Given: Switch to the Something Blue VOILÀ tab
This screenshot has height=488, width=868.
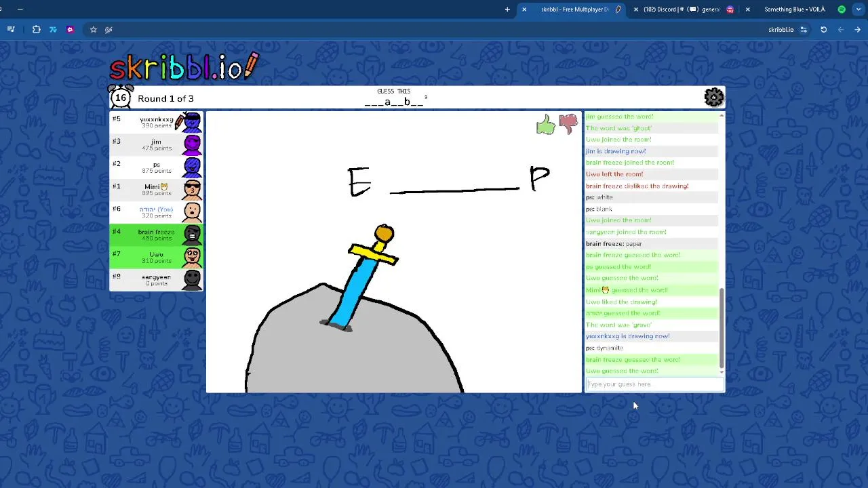Looking at the screenshot, I should [795, 9].
